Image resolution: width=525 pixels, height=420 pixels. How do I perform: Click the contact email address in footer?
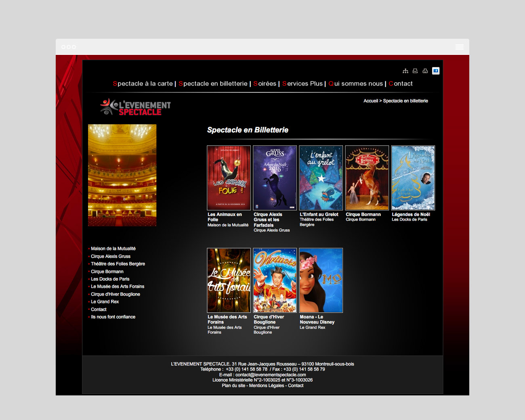point(271,375)
